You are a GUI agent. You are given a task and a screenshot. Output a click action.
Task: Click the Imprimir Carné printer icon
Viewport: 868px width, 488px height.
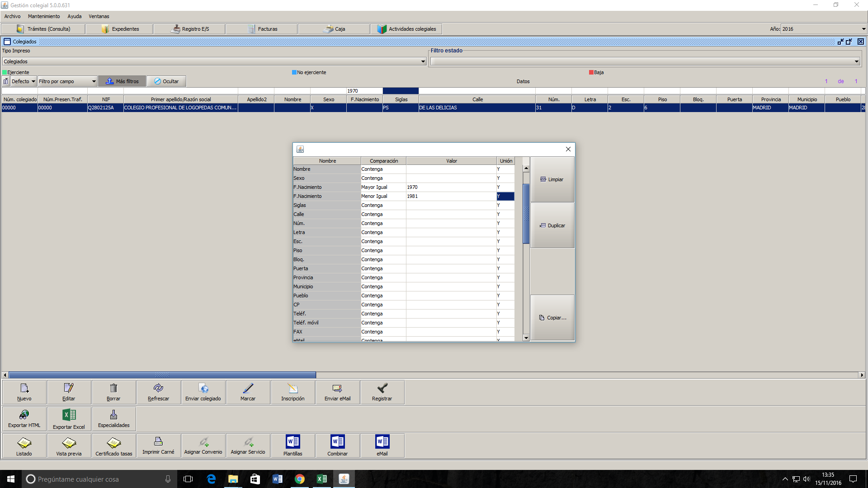coord(158,441)
